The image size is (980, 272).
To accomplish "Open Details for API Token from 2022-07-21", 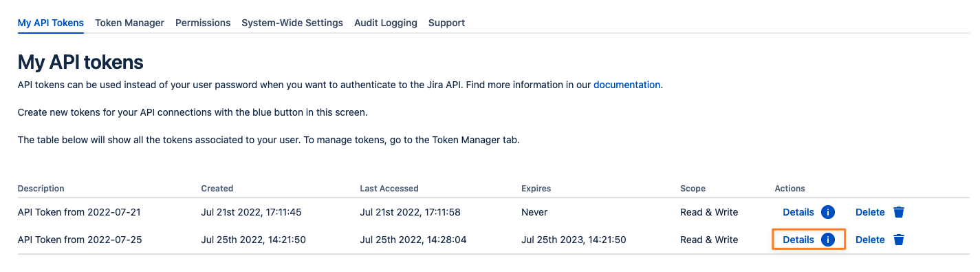I will 798,212.
